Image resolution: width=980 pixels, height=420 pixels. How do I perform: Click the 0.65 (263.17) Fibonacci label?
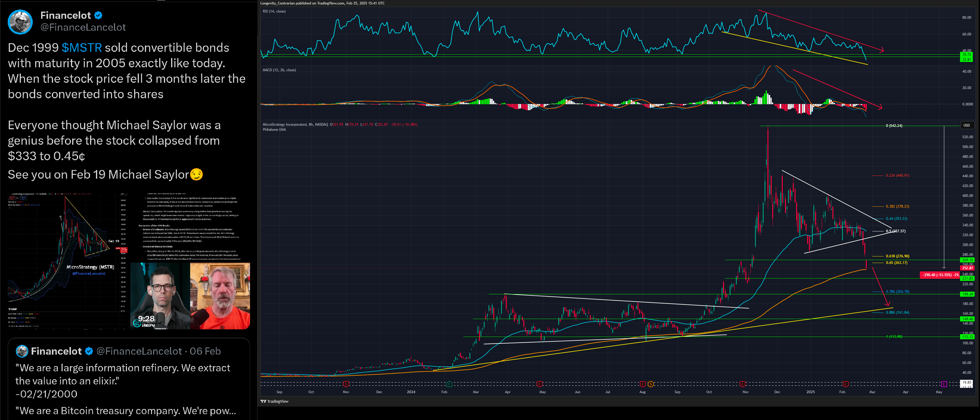(x=896, y=263)
